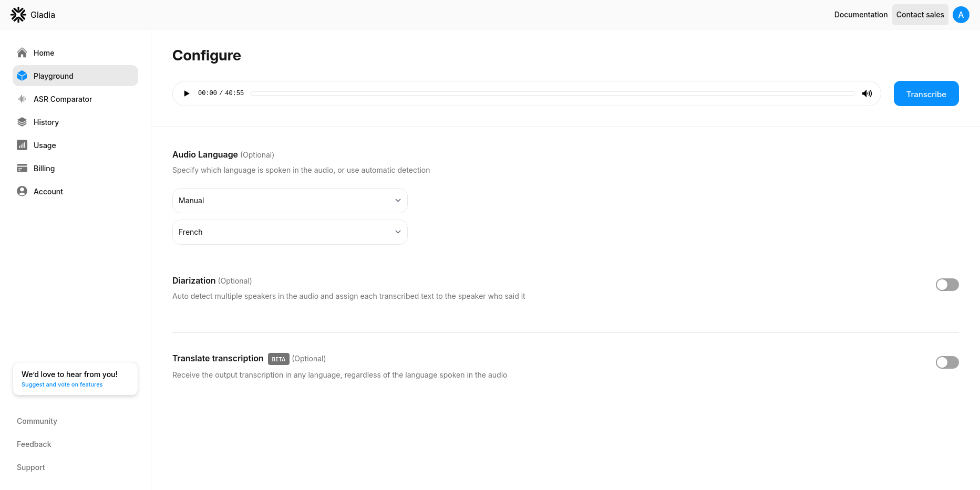Click the Billing card icon
Viewport: 980px width, 490px height.
(x=22, y=168)
